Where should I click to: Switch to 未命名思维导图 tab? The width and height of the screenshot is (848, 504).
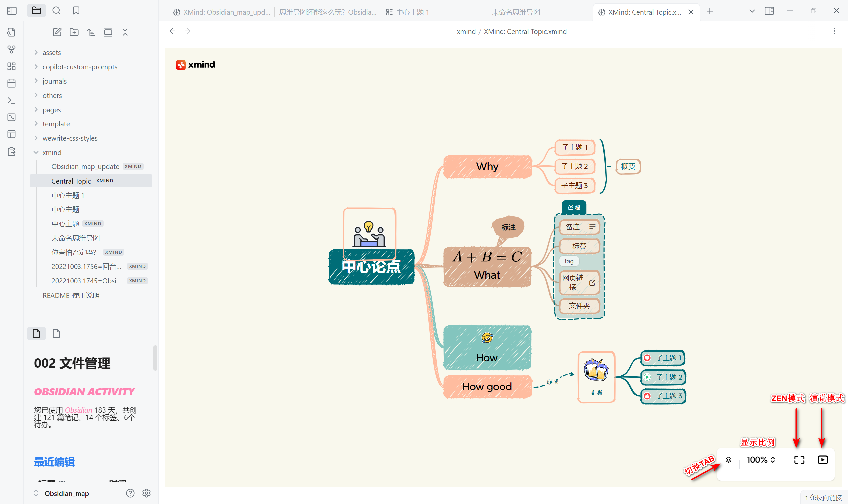tap(516, 12)
